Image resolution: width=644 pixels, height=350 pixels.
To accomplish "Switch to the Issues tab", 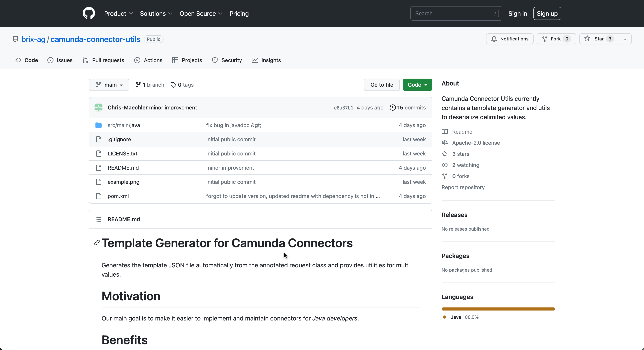I will (x=60, y=60).
